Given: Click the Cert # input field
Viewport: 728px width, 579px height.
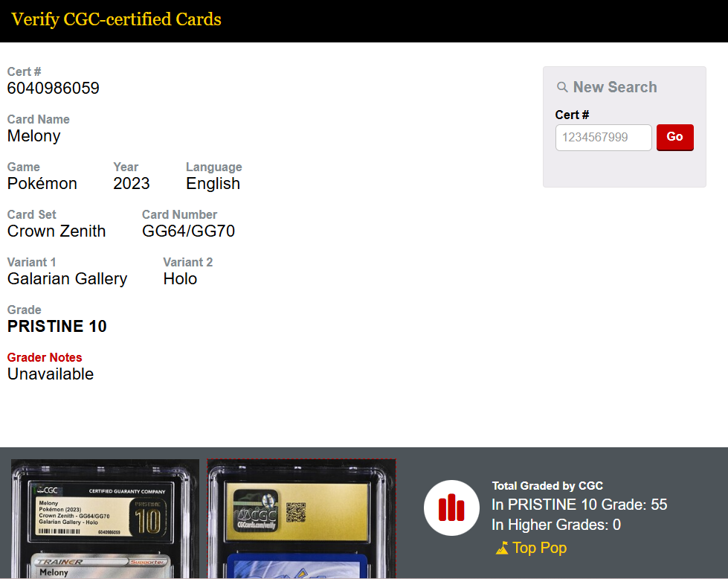Looking at the screenshot, I should pos(604,137).
